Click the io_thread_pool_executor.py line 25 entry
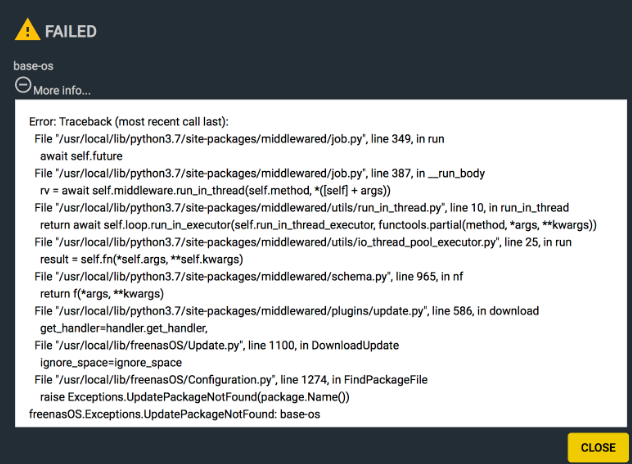Image resolution: width=632 pixels, height=464 pixels. [x=303, y=242]
